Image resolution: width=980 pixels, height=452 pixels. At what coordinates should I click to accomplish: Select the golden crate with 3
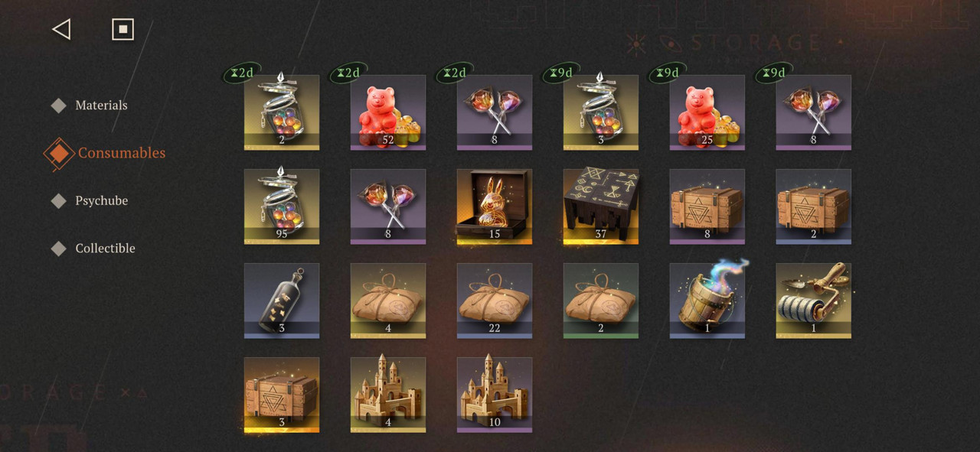coord(282,395)
